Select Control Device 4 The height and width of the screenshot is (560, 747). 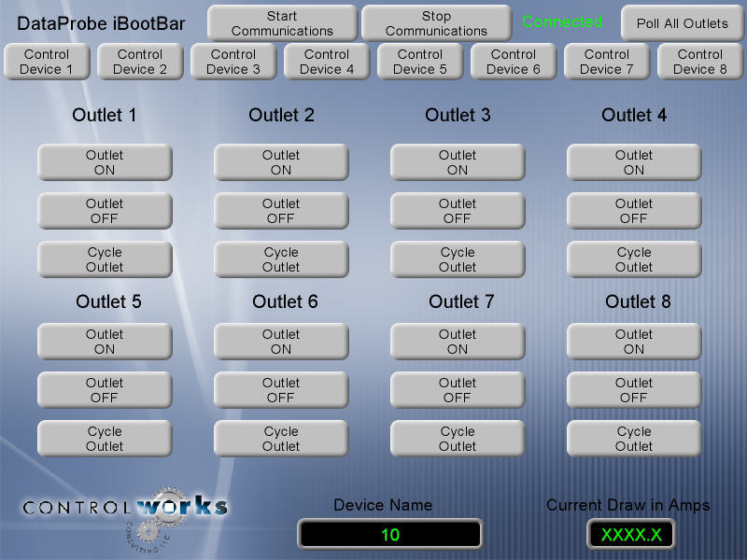[326, 62]
